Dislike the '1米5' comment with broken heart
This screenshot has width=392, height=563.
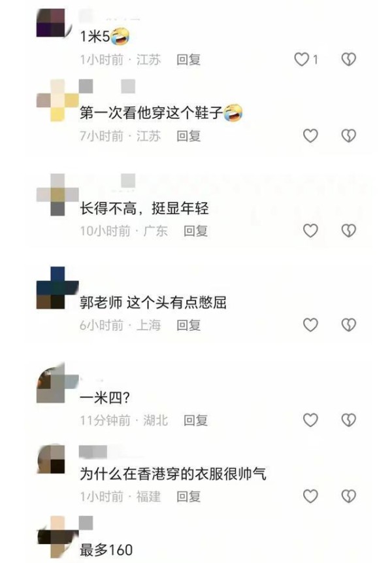(349, 60)
